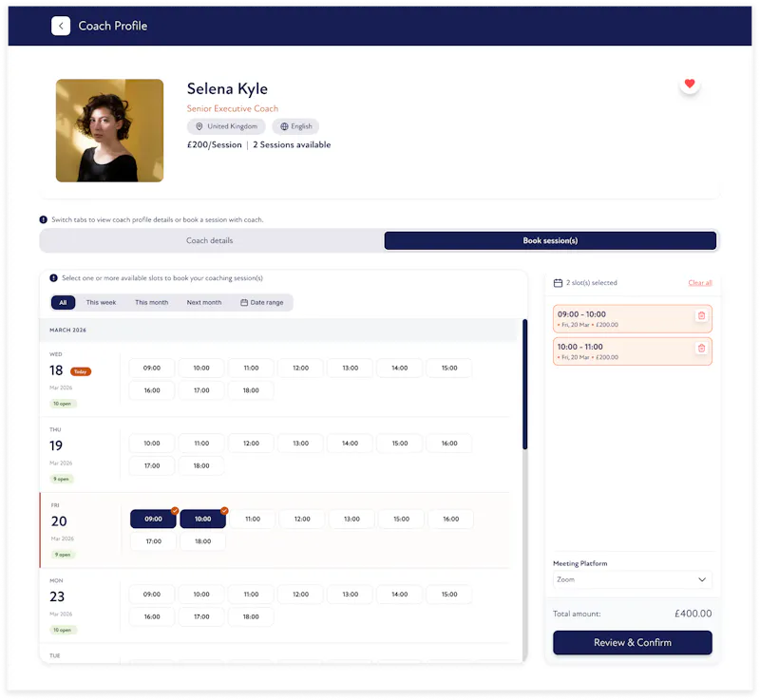Viewport: 760px width, 700px height.
Task: Select 09:00 slot on Wed 18
Action: click(152, 369)
